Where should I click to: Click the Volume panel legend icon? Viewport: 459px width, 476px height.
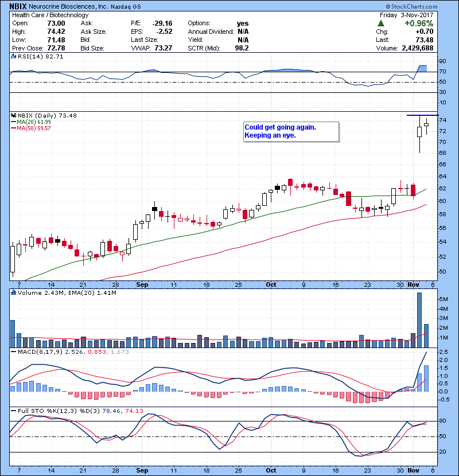[13, 293]
